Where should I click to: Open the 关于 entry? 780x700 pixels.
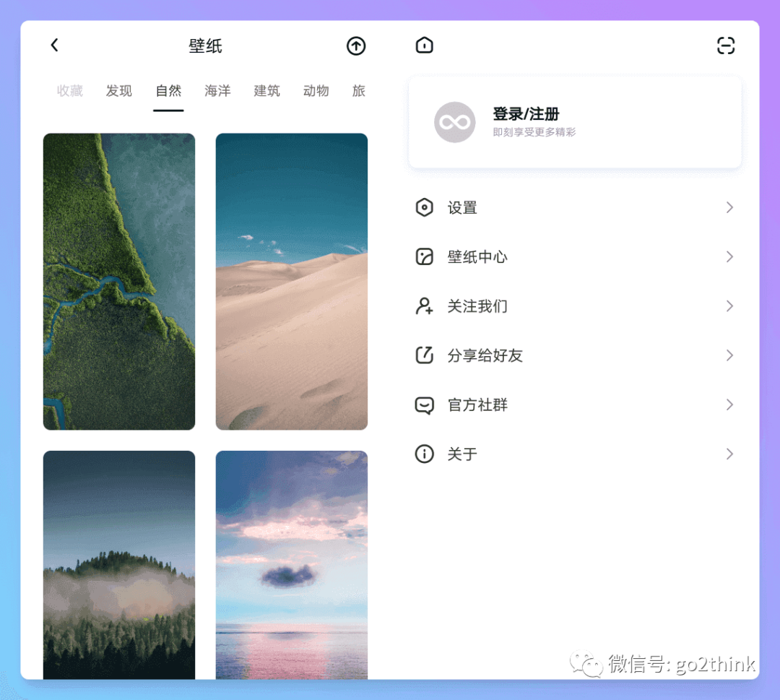(x=575, y=454)
